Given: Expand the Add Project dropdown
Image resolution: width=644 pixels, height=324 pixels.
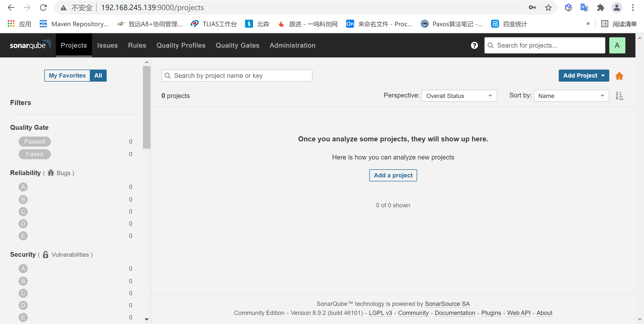Looking at the screenshot, I should click(584, 76).
